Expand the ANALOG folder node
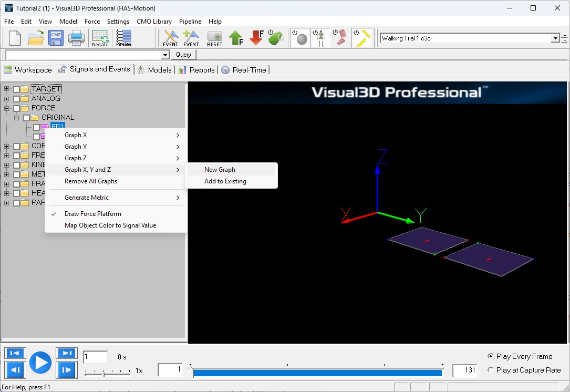This screenshot has height=392, width=570. pyautogui.click(x=6, y=99)
